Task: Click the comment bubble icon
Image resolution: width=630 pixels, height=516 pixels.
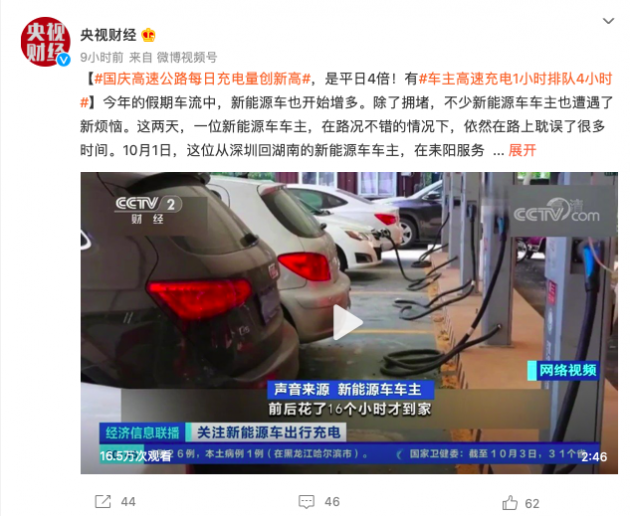Action: point(306,502)
